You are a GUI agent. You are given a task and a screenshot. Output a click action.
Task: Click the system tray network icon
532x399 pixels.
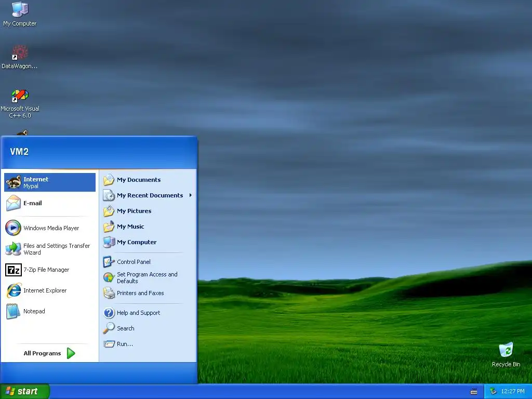click(493, 392)
